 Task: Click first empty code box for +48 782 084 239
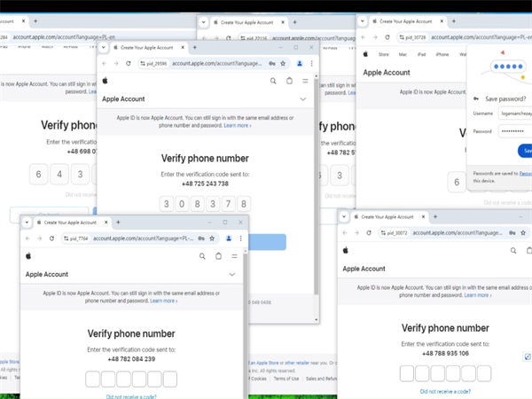point(93,379)
